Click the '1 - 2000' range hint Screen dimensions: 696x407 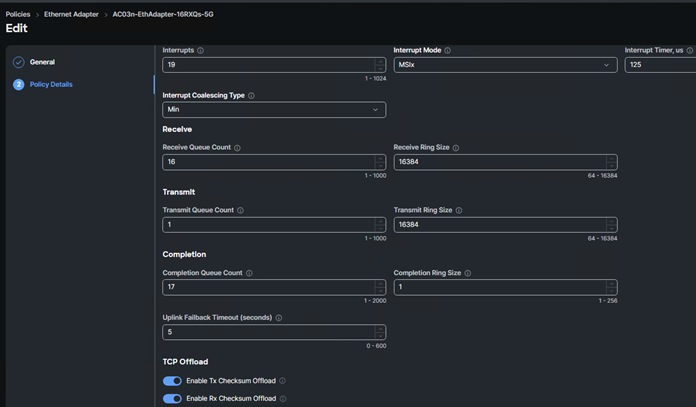[x=375, y=301]
